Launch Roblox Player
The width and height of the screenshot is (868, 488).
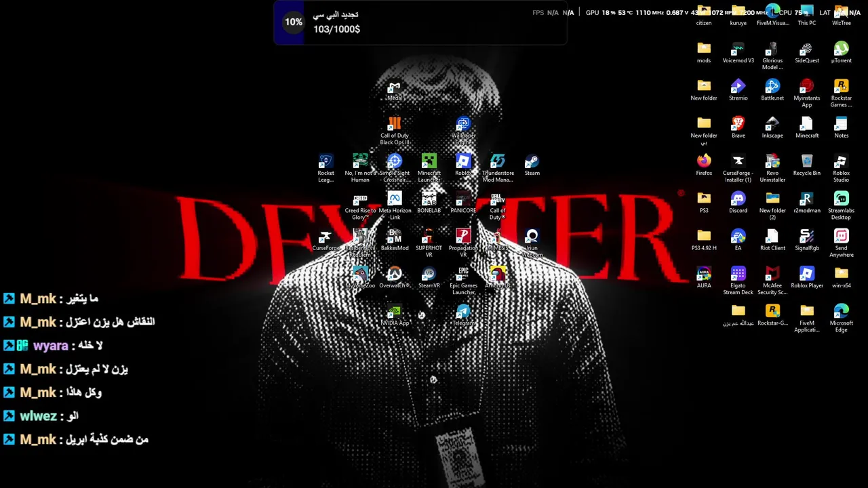pos(807,278)
